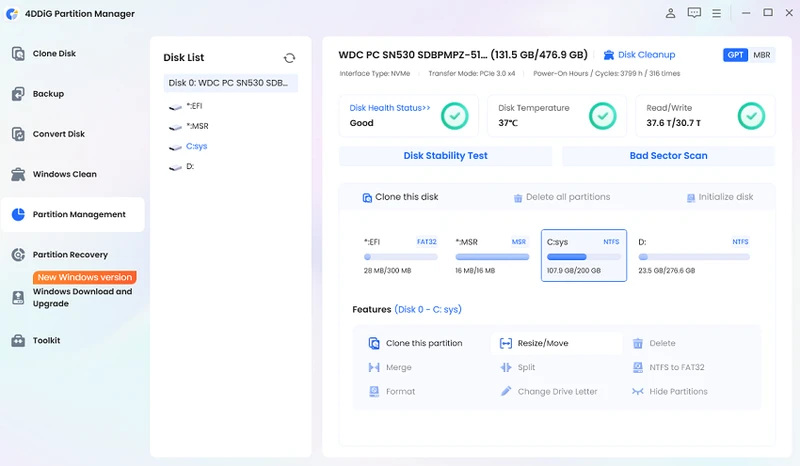
Task: Choose the Split partition feature
Action: coord(517,367)
